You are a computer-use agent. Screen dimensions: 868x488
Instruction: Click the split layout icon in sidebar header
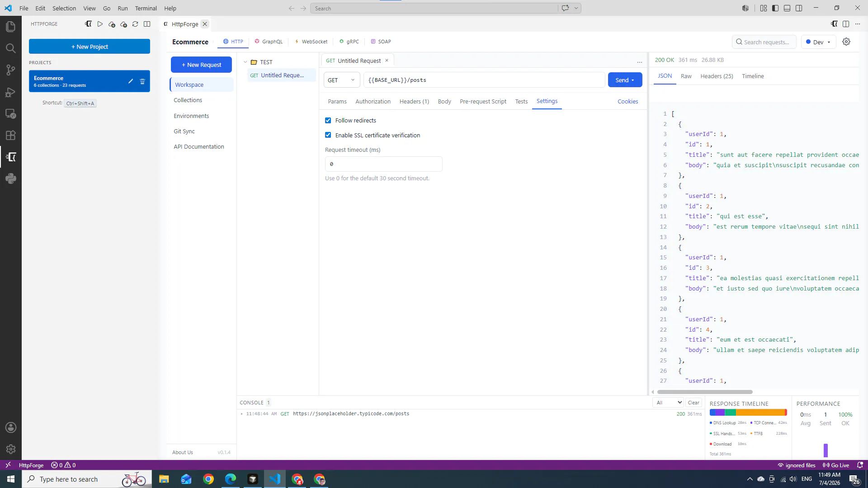click(x=147, y=24)
